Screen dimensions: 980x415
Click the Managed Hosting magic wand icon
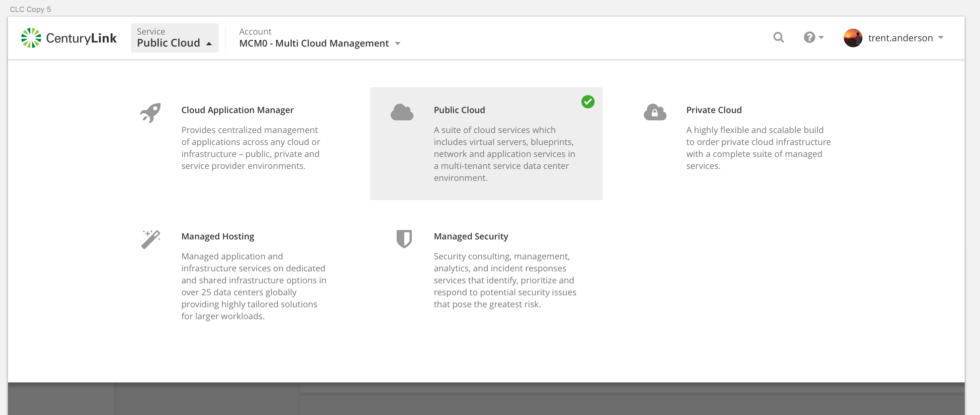[x=151, y=239]
